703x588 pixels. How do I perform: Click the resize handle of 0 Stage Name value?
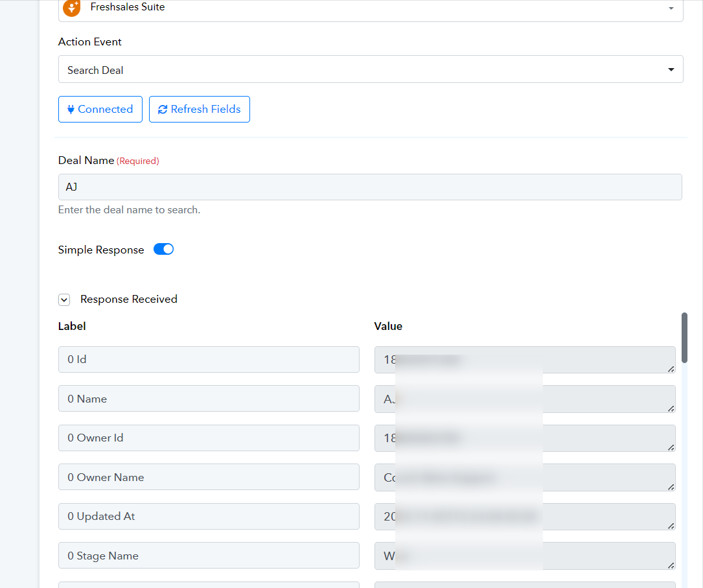pos(671,565)
